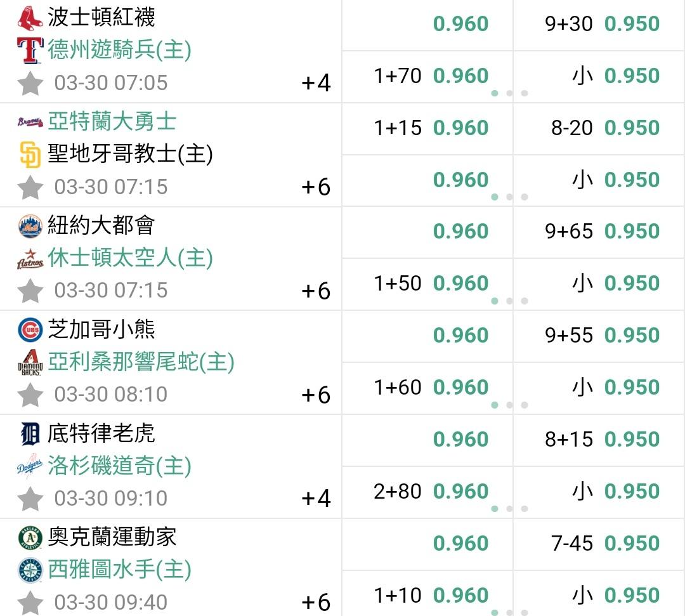The image size is (685, 616).
Task: Click the Texas Rangers team logo
Action: (30, 51)
